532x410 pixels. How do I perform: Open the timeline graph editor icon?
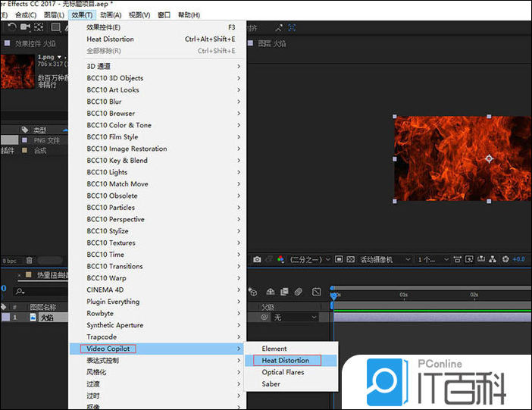point(315,291)
